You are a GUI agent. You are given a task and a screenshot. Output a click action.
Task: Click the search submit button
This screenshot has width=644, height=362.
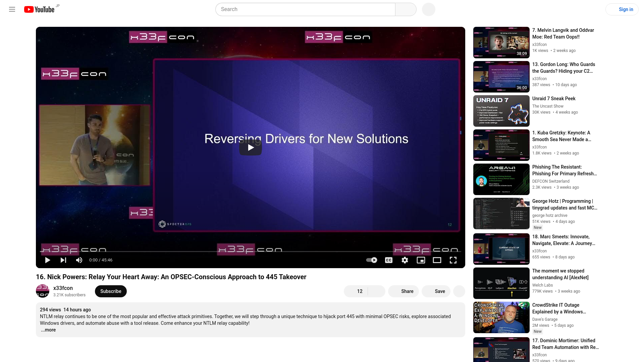(x=406, y=9)
